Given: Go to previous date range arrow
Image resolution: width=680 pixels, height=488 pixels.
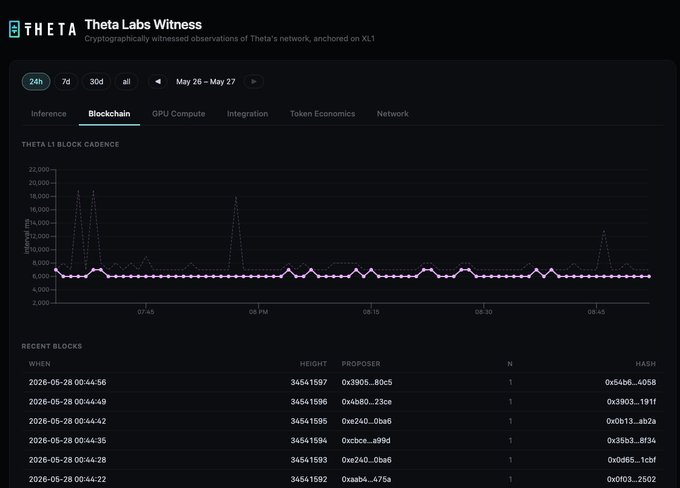Looking at the screenshot, I should 158,82.
